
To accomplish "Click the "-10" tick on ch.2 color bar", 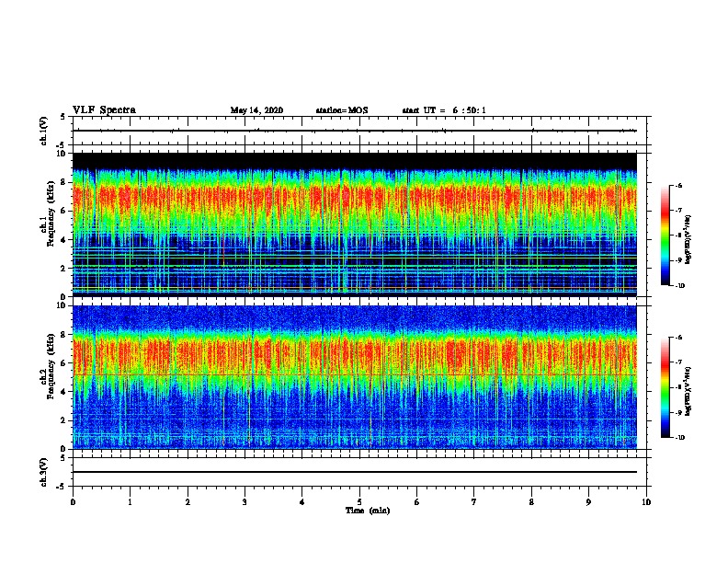I will [x=679, y=438].
